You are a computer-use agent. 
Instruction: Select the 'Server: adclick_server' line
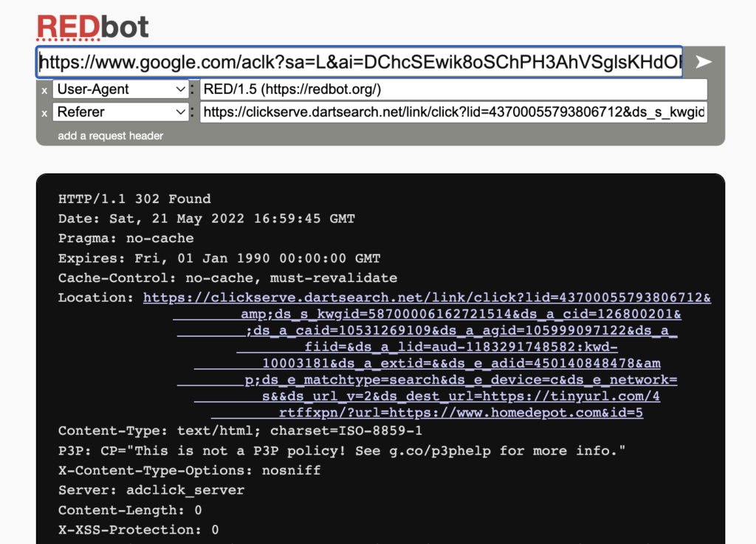click(x=151, y=491)
